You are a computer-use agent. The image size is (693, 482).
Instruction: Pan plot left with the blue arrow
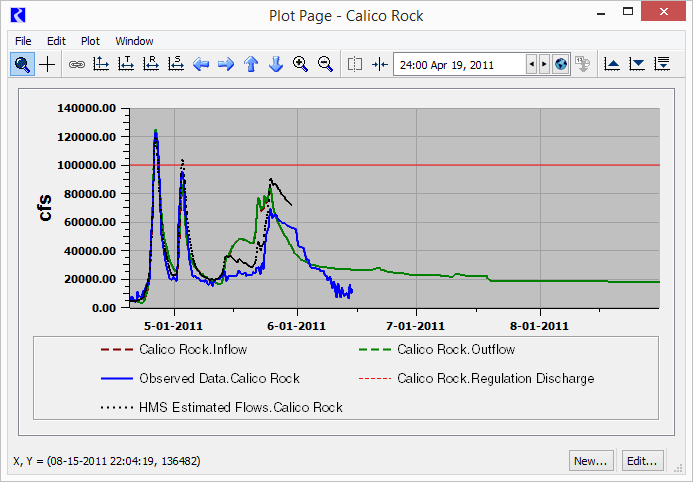pos(201,65)
